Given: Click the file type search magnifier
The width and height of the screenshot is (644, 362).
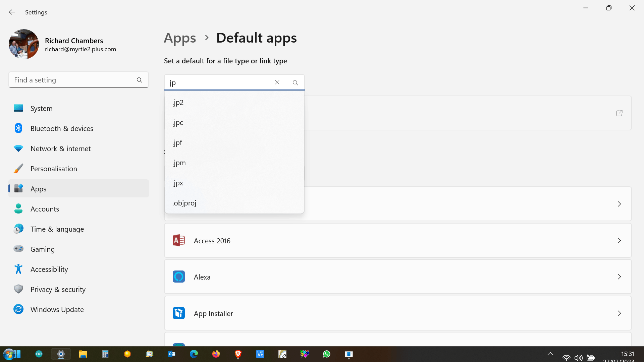Looking at the screenshot, I should tap(296, 82).
